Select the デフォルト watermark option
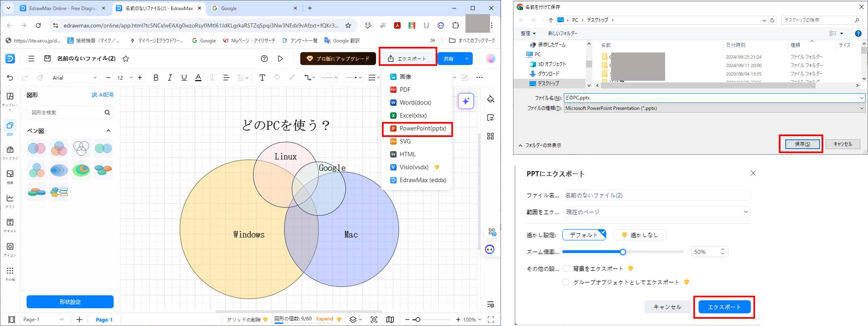Viewport: 868px width, 326px height. tap(584, 235)
